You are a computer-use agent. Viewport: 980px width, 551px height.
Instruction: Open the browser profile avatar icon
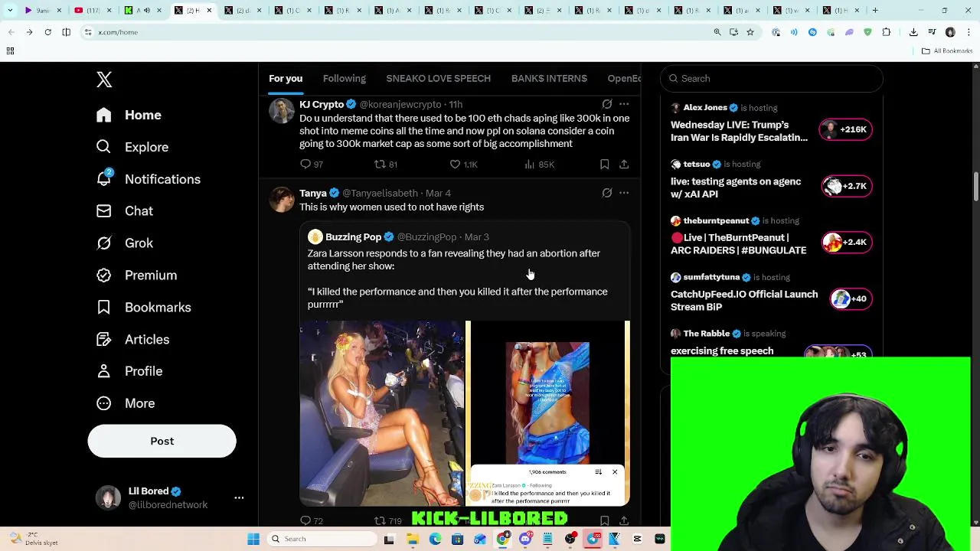950,32
